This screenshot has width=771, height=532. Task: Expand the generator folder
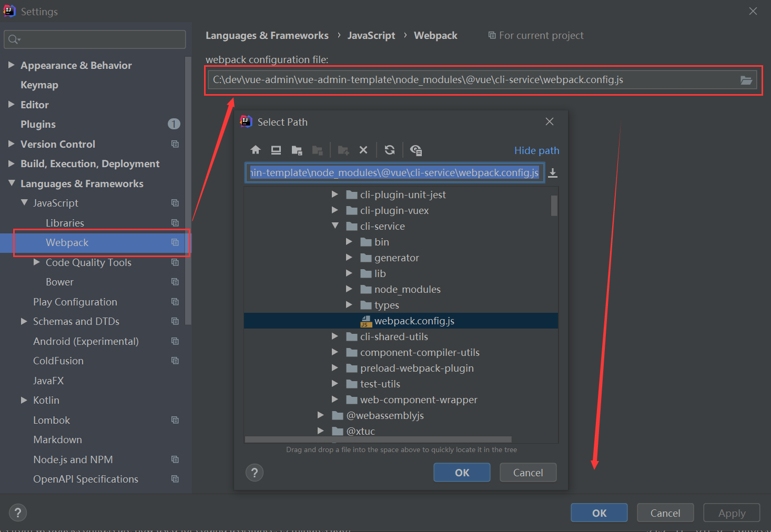[349, 258]
